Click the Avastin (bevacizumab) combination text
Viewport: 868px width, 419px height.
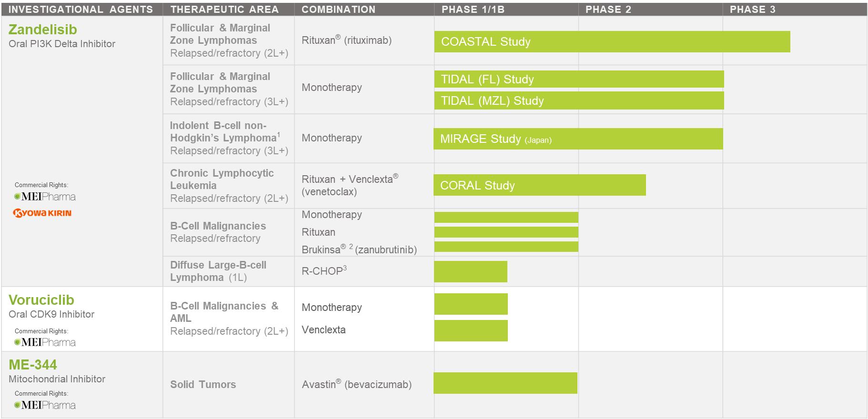(x=356, y=384)
